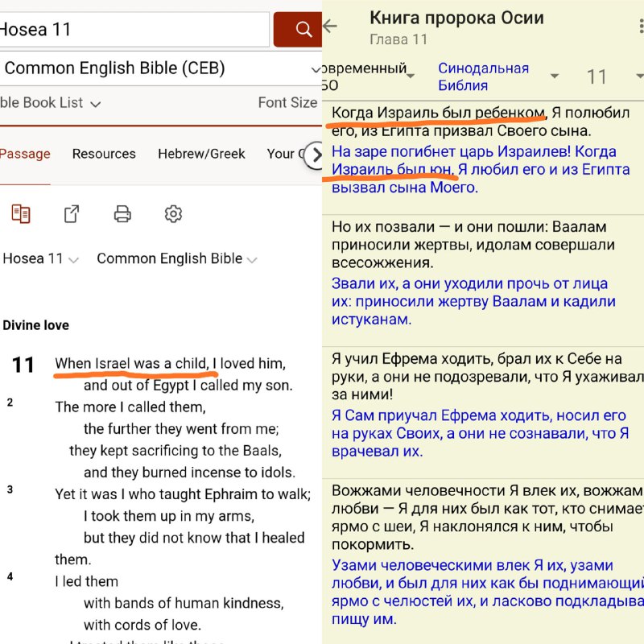This screenshot has width=644, height=644.
Task: Select the Синодальная Библия translation dropdown
Action: point(498,76)
